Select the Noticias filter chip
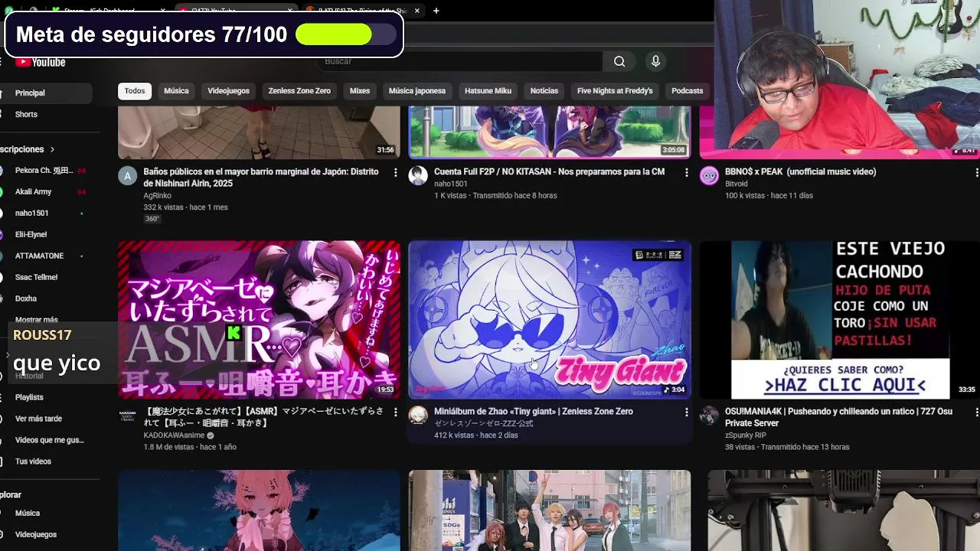The width and height of the screenshot is (980, 551). pos(544,91)
